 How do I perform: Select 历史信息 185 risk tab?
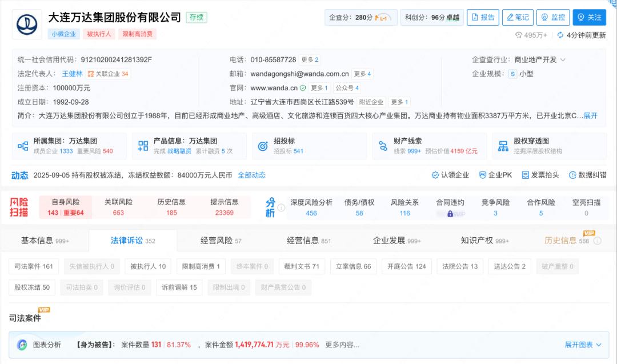tap(171, 207)
